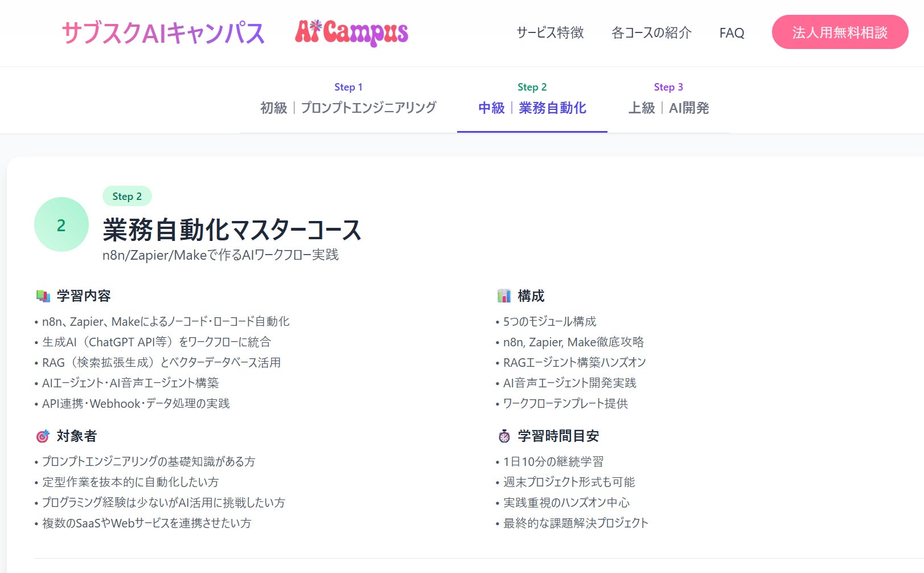Click the line API連携・Webhook・データ処理の実践
Viewport: 924px width, 573px height.
pyautogui.click(x=136, y=404)
